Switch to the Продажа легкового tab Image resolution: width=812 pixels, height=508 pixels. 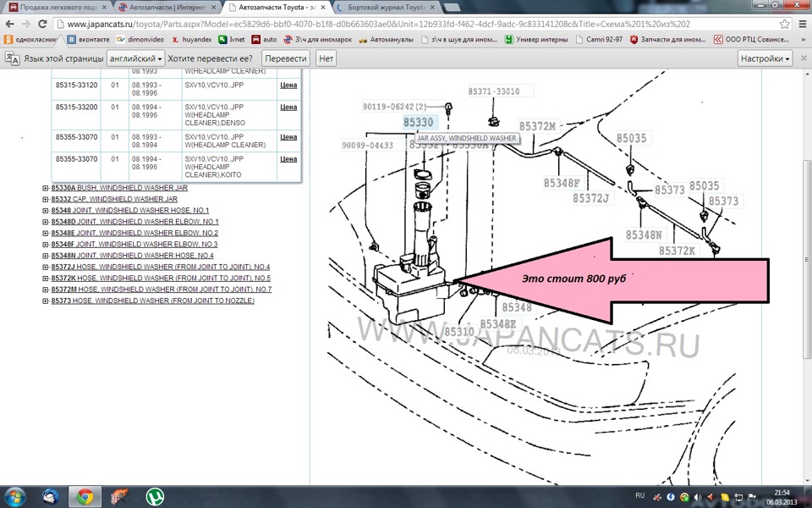click(x=57, y=8)
